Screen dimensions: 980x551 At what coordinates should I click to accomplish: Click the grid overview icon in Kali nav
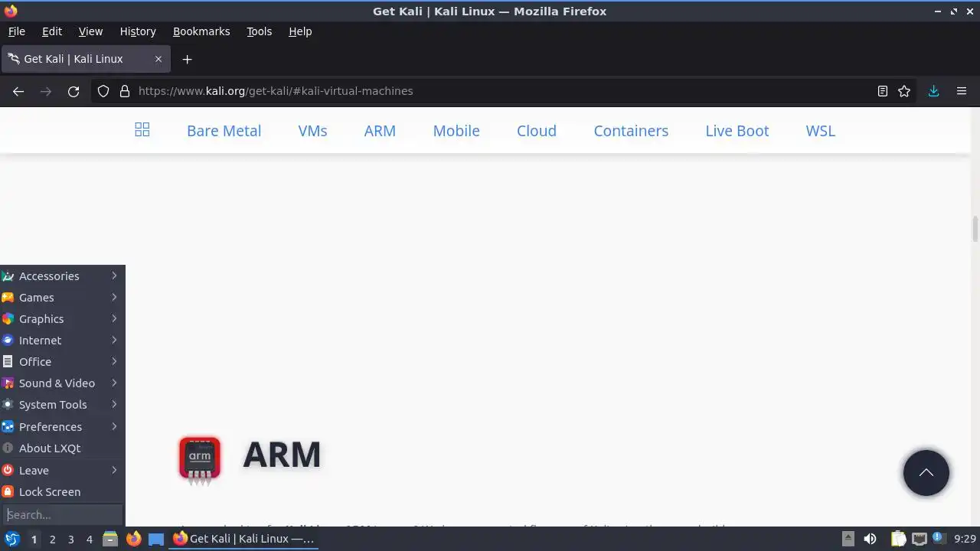click(x=142, y=130)
